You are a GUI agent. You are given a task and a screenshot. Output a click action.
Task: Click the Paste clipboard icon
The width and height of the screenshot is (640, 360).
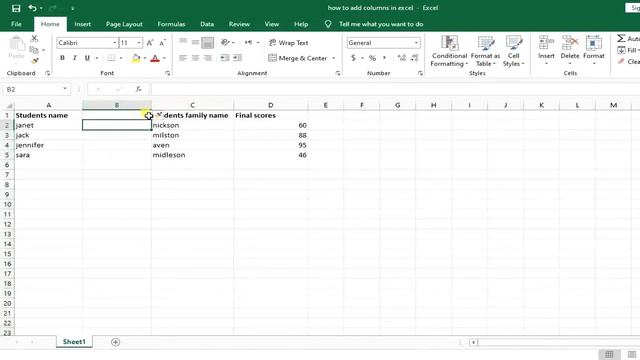pos(16,43)
